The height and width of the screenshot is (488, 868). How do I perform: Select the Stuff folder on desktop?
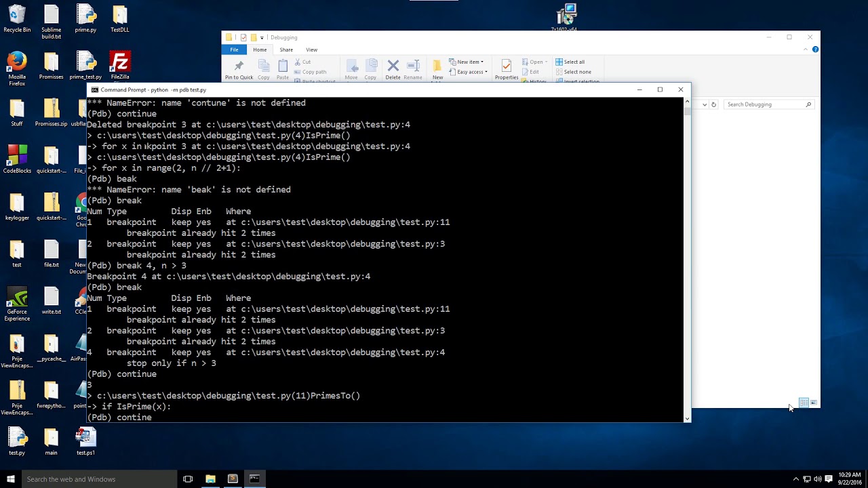coord(17,113)
